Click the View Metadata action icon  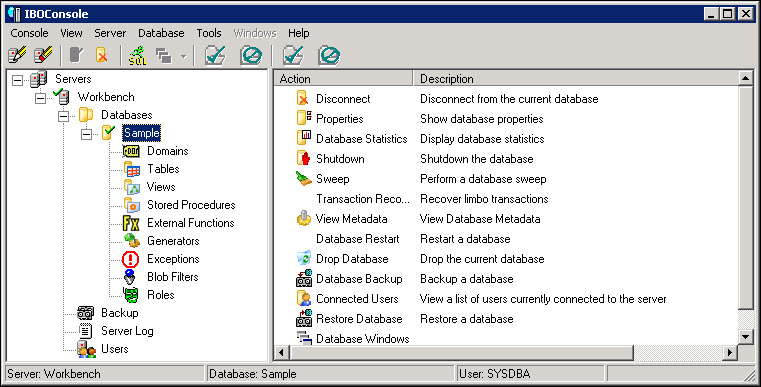304,219
